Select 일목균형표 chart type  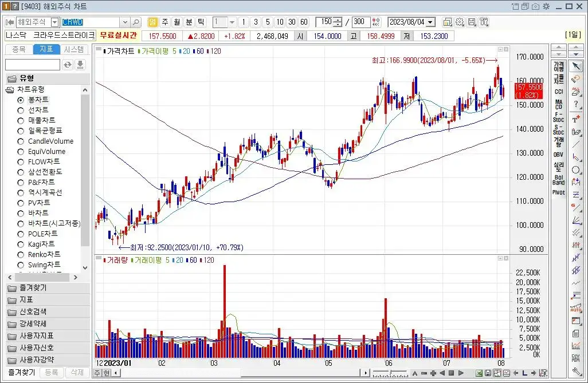(40, 131)
